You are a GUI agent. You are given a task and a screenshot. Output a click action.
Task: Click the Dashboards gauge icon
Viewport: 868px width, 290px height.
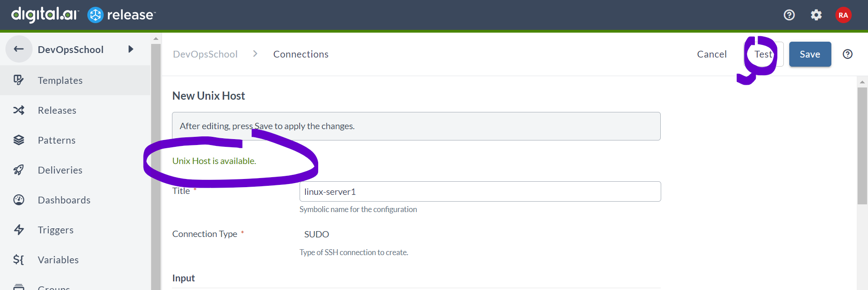coord(19,200)
